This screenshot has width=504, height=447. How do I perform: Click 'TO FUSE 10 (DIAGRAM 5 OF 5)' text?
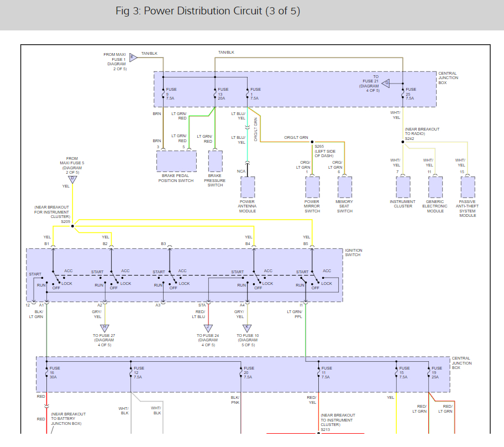[248, 340]
